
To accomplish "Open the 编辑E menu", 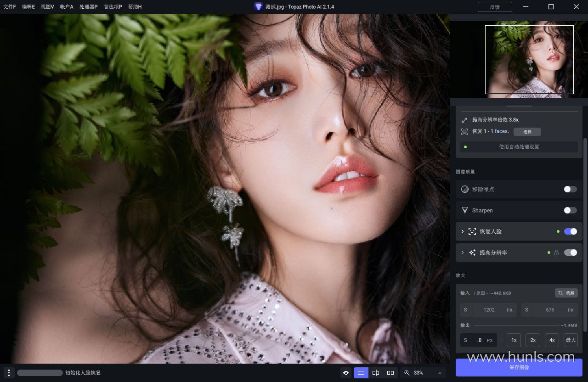I will pos(28,7).
